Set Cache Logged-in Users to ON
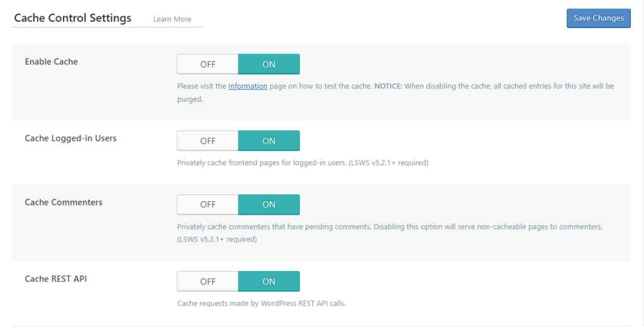The height and width of the screenshot is (327, 644). tap(269, 141)
